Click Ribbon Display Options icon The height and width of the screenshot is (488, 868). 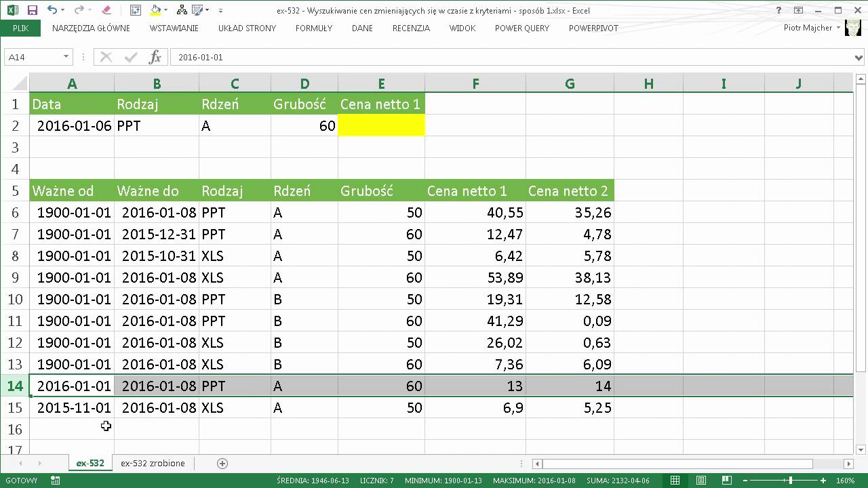799,10
